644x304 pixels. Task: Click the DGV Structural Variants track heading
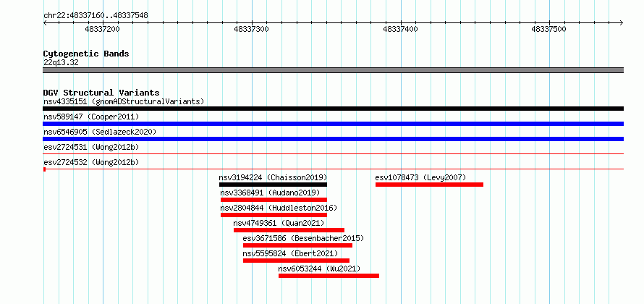[101, 93]
